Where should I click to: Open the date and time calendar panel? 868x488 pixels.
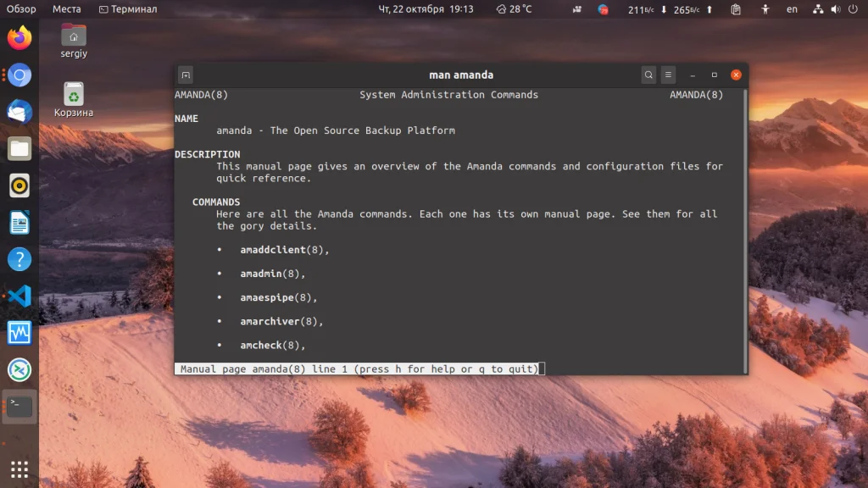[426, 8]
